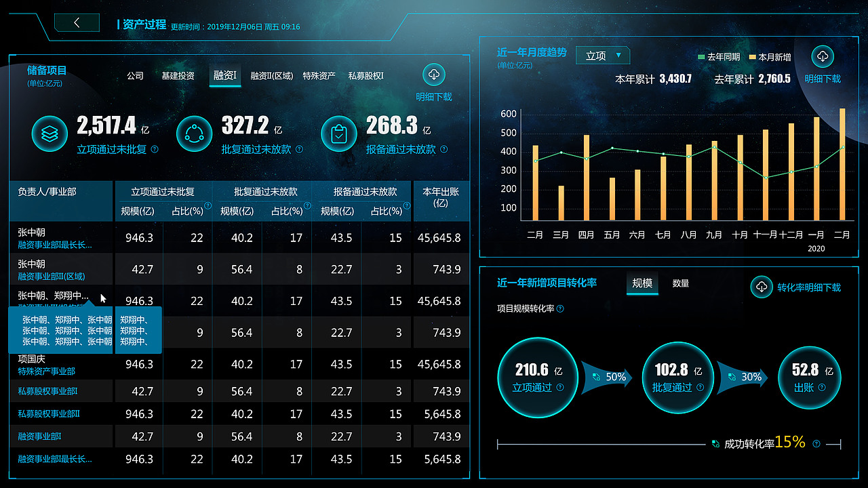Viewport: 868px width, 488px height.
Task: Click the 成功转化率 15% value
Action: click(x=790, y=443)
